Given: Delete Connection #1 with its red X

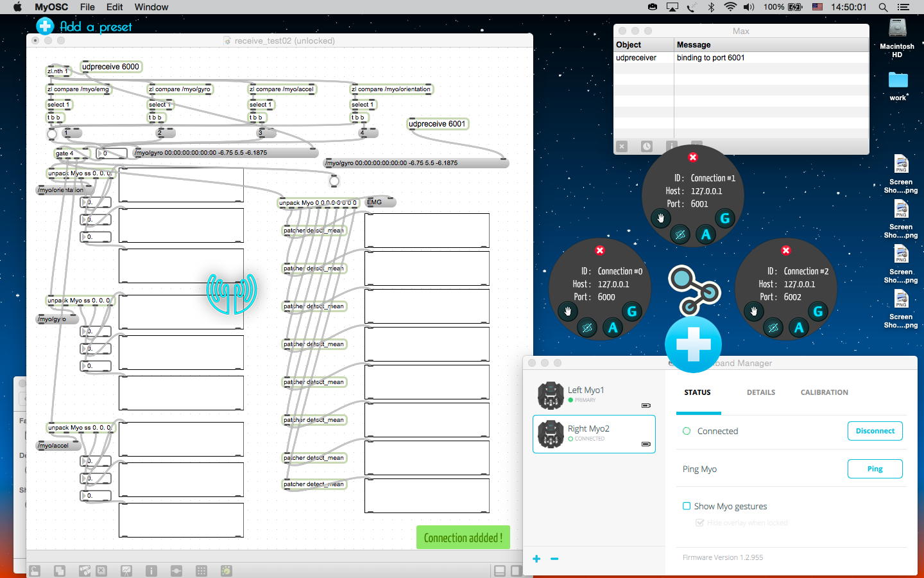Looking at the screenshot, I should coord(692,157).
